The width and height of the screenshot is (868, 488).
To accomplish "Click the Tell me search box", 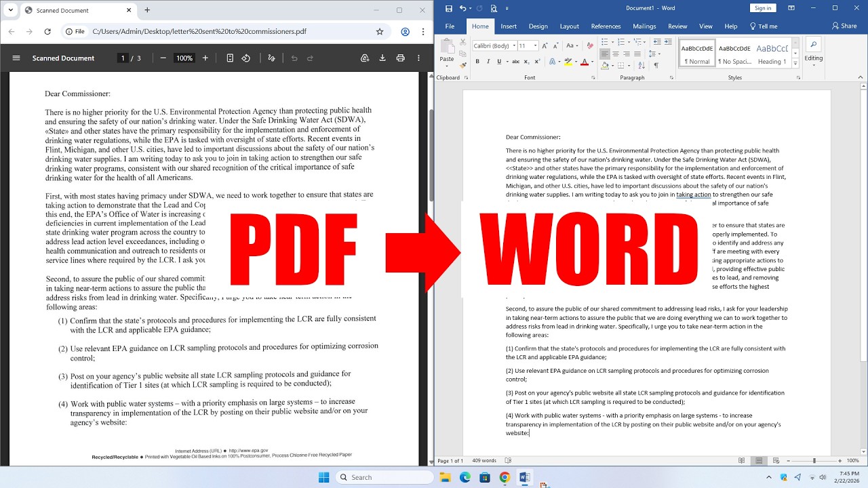I will point(764,26).
